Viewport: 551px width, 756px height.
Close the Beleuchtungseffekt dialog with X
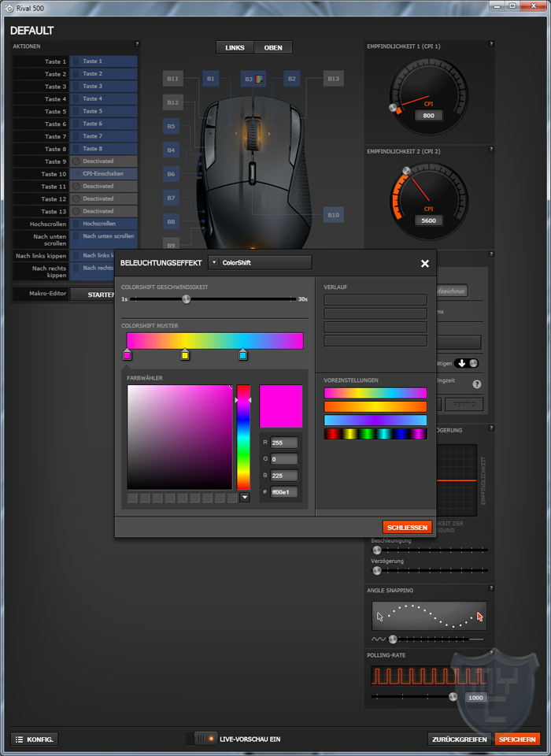(425, 264)
